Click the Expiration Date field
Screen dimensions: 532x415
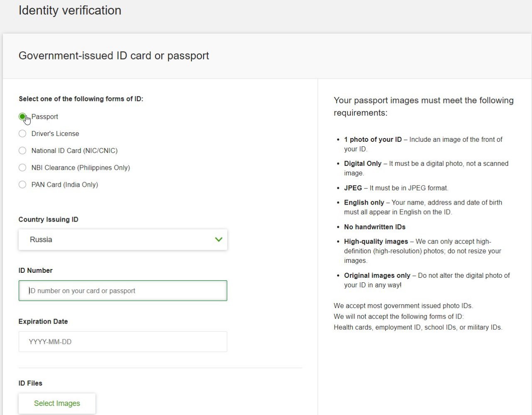[123, 342]
